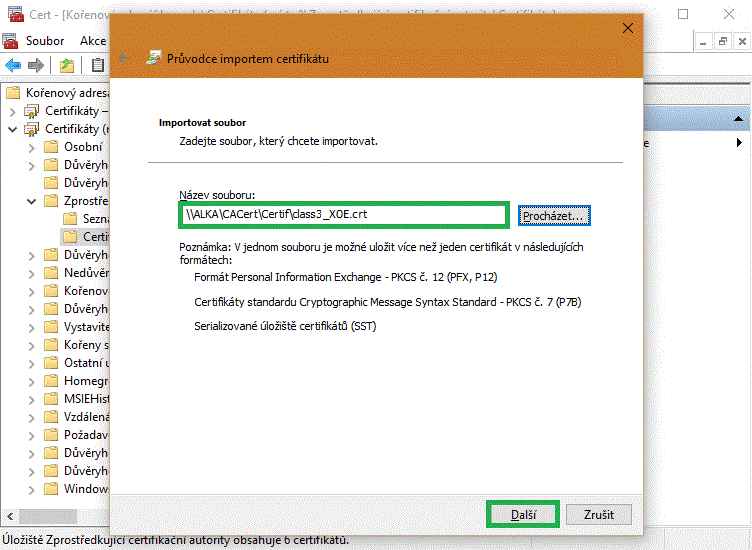Close the certificate import wizard dialog
The image size is (752, 550).
pyautogui.click(x=628, y=28)
